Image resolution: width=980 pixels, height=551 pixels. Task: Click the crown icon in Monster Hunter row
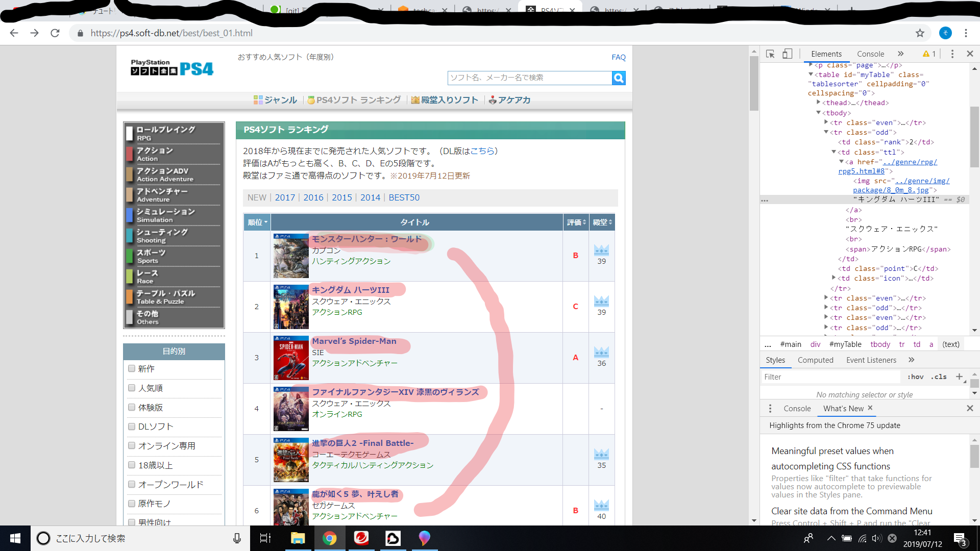[x=601, y=250]
